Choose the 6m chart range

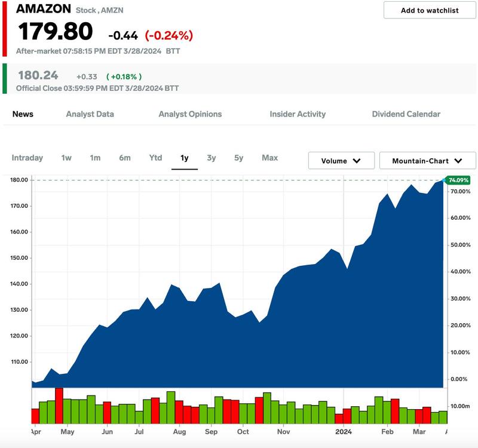click(125, 158)
